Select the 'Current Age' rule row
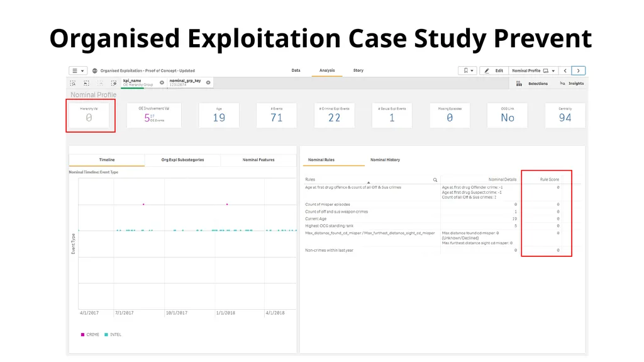This screenshot has height=362, width=644. coord(432,219)
